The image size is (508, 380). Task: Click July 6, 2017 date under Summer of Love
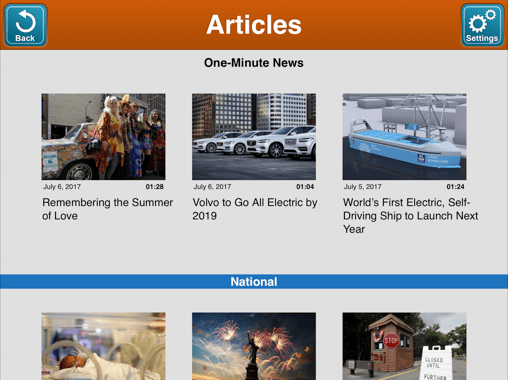62,187
